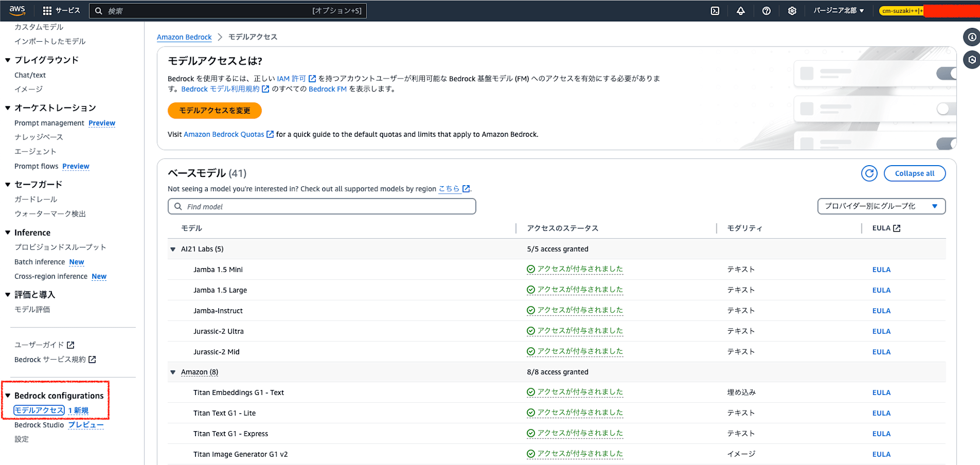Open the settings gear icon

[x=792, y=11]
